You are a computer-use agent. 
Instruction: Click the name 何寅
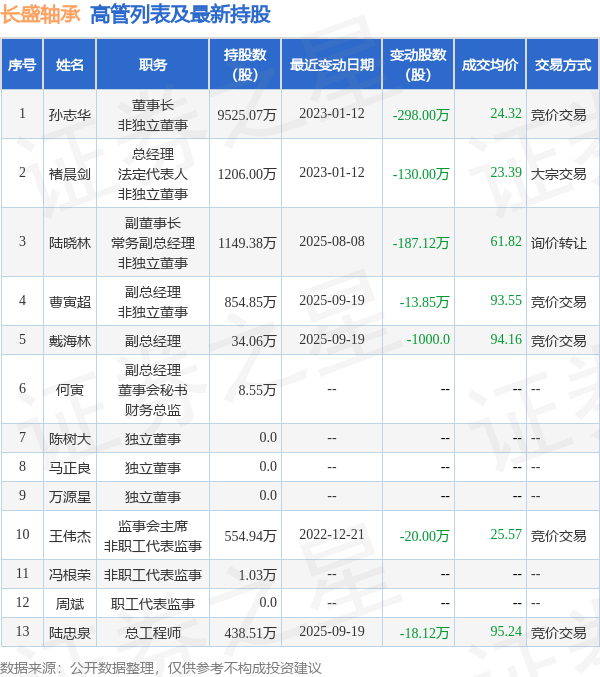69,390
